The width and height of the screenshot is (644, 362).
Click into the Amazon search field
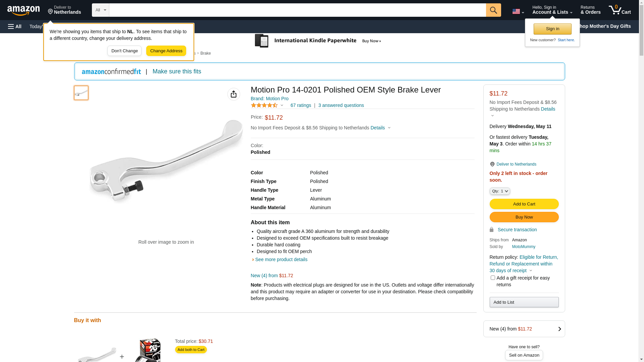pos(297,10)
